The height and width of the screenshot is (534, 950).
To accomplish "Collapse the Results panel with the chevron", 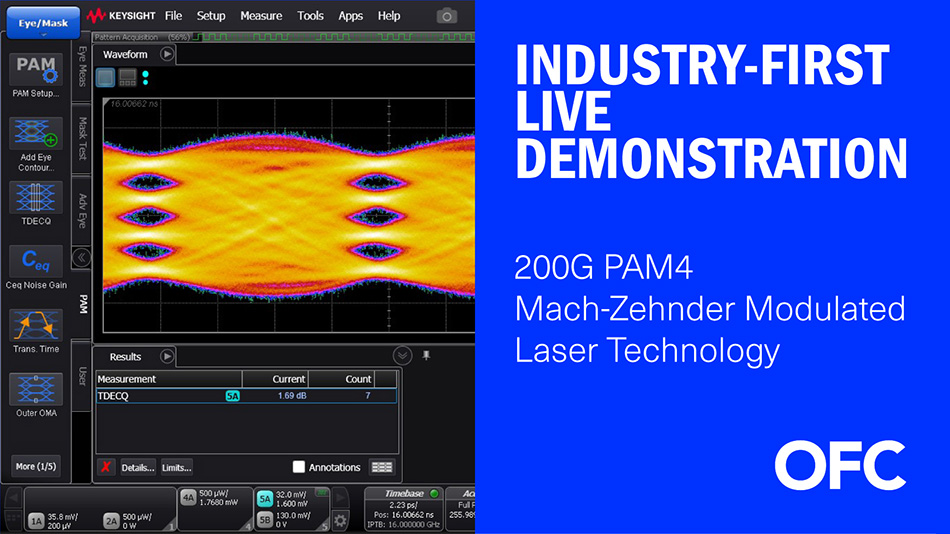I will (x=402, y=355).
